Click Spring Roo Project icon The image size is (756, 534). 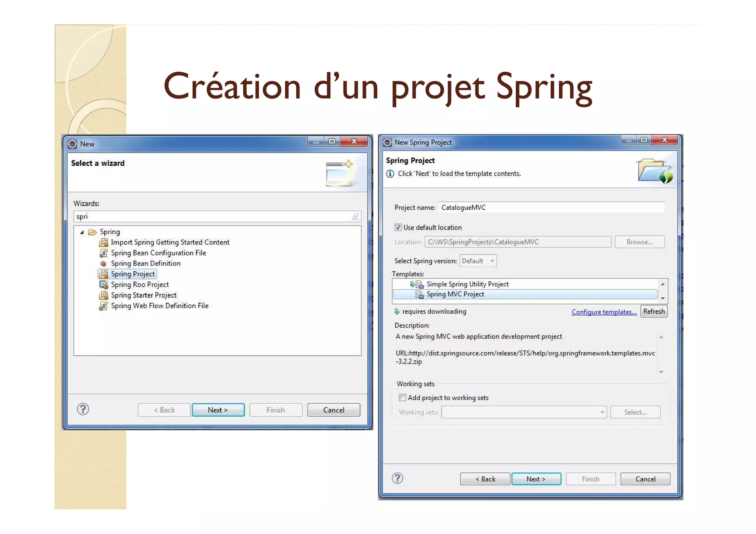[104, 285]
